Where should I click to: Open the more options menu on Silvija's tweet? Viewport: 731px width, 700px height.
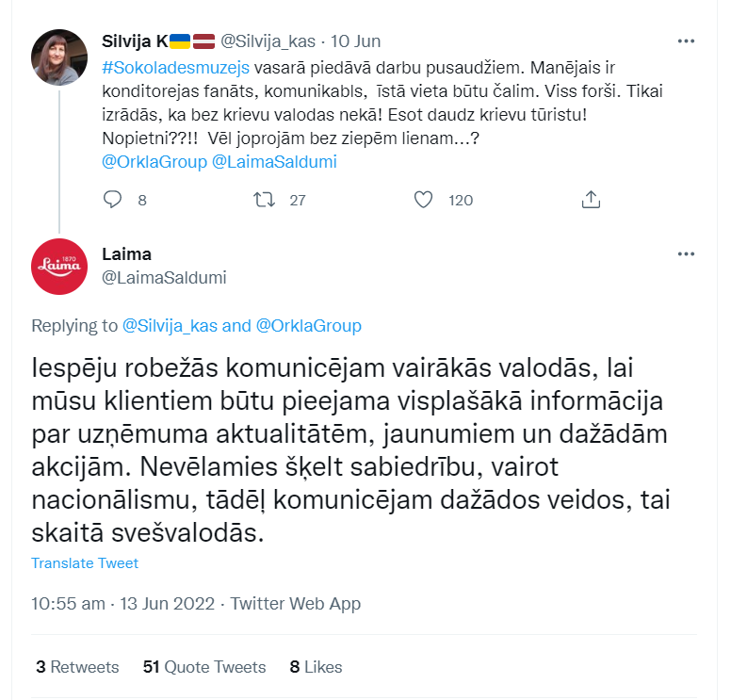click(x=686, y=41)
